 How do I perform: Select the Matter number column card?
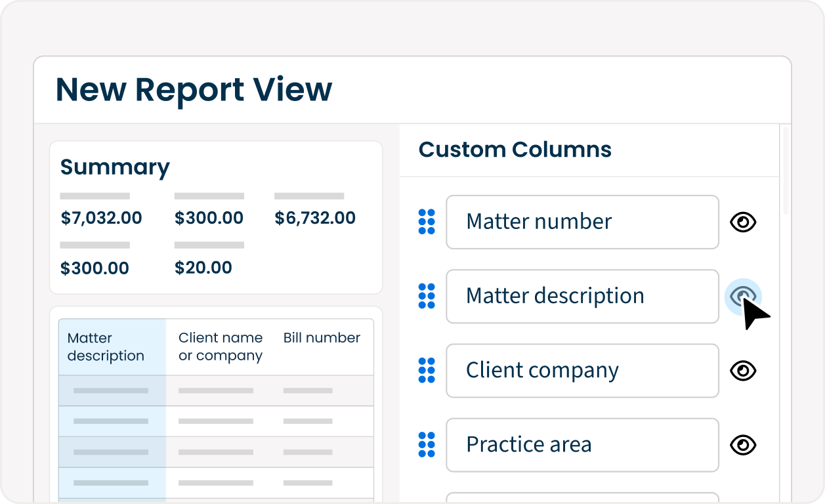(582, 222)
